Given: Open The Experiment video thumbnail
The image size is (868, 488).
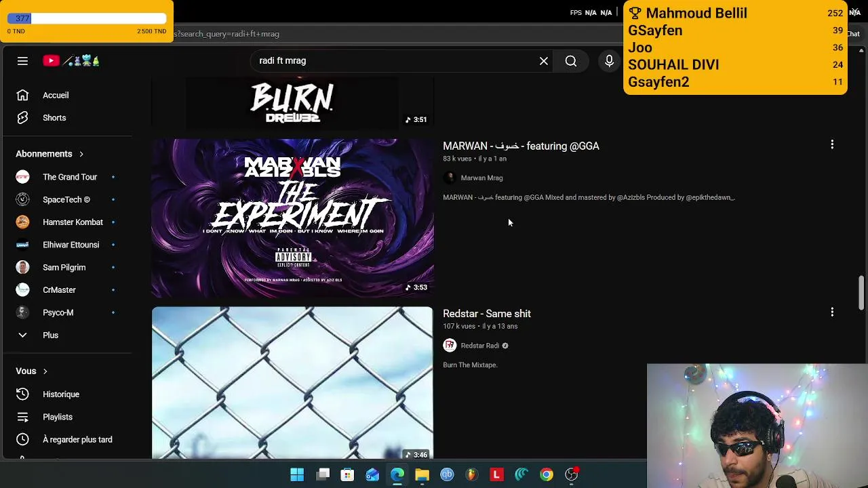Looking at the screenshot, I should click(292, 218).
